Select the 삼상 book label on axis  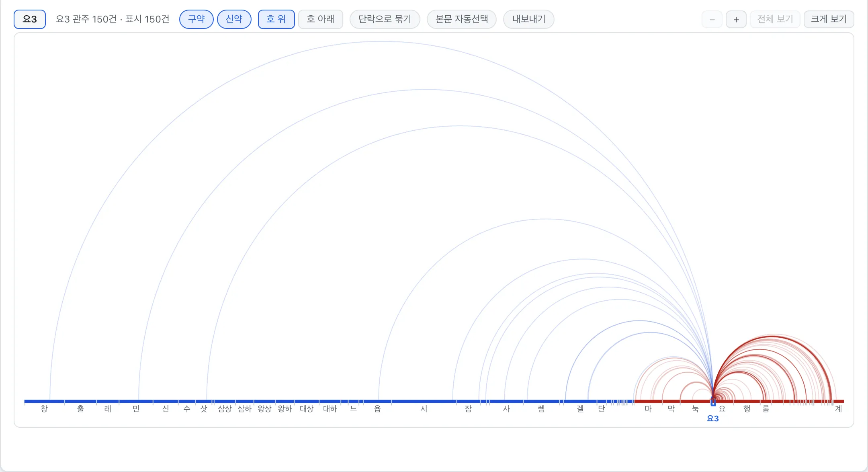click(x=225, y=409)
